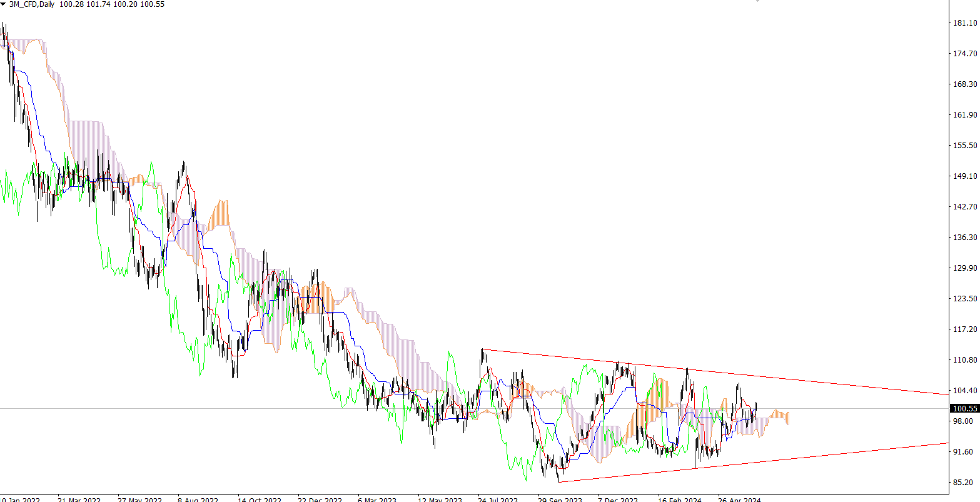Click the 161.90 price scale label
Viewport: 980px width, 502px height.
coord(964,115)
